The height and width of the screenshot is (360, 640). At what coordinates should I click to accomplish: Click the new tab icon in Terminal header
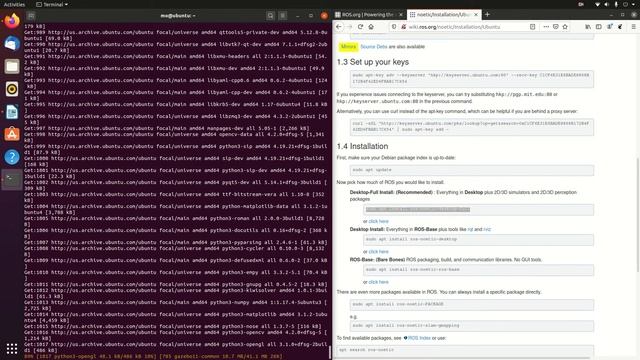point(31,16)
